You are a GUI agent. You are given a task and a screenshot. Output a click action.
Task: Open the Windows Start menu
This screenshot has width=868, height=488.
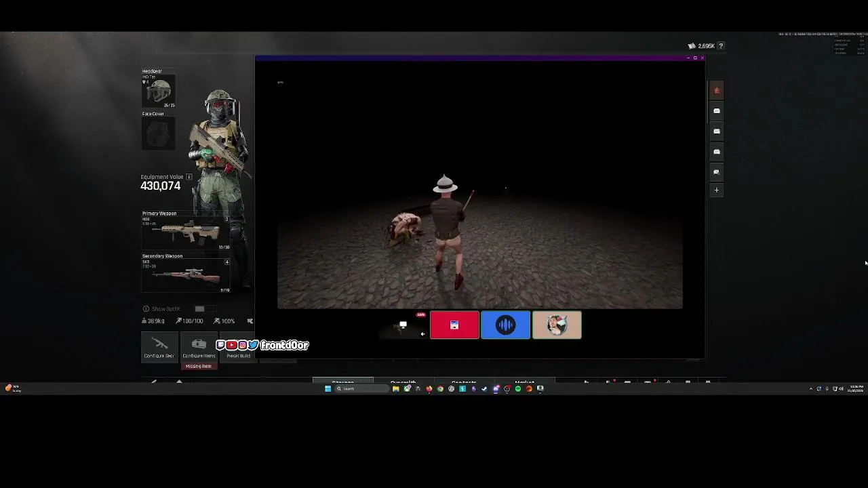(x=328, y=388)
